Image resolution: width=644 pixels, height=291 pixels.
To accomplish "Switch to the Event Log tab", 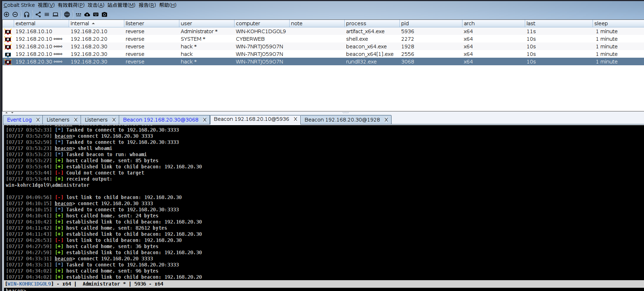I will pyautogui.click(x=19, y=120).
